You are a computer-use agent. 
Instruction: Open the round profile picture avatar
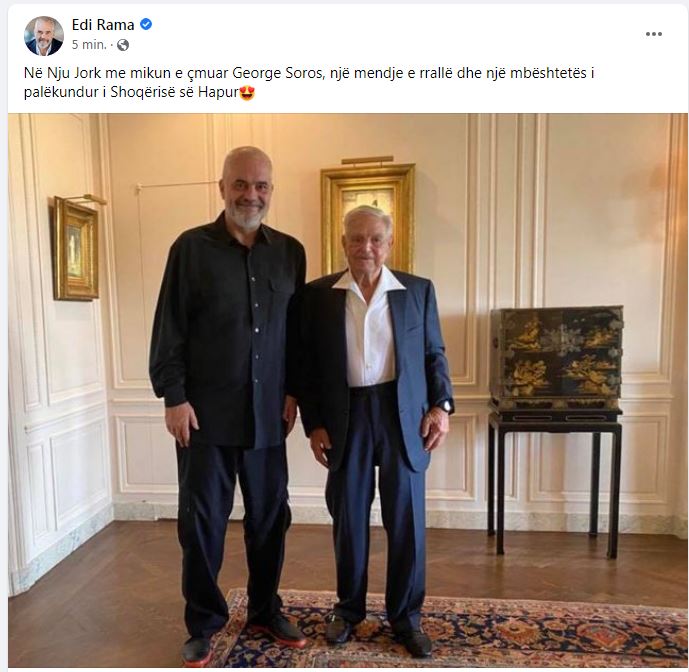click(44, 36)
